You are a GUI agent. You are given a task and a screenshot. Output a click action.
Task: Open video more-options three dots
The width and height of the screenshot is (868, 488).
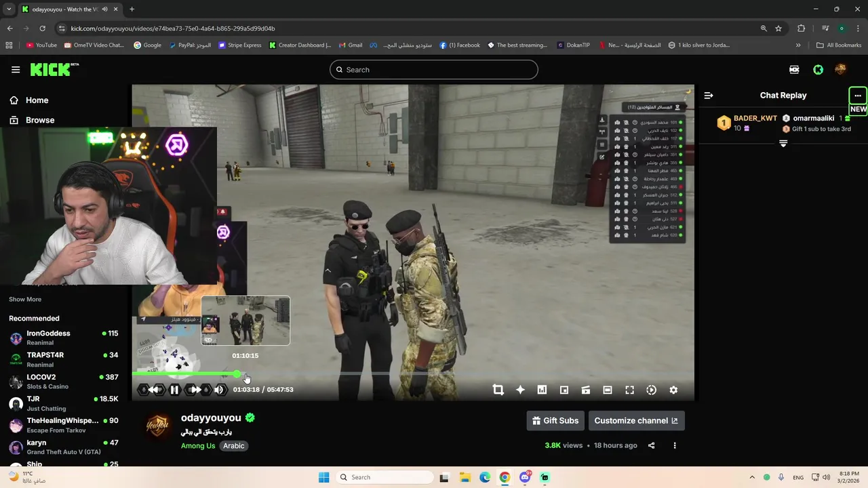tap(675, 445)
